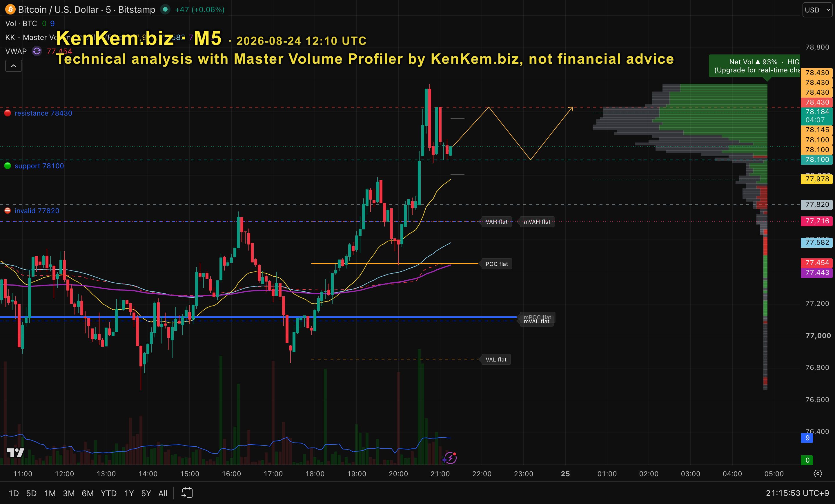Screen dimensions: 835x504
Task: Click the green volume 0 axis label
Action: 807,460
